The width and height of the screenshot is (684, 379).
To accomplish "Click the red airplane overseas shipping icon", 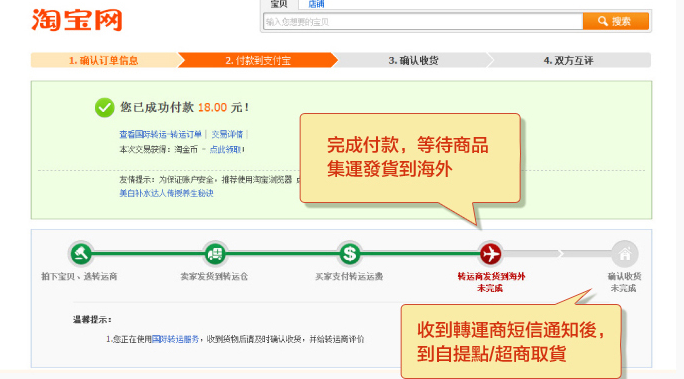I will click(490, 253).
